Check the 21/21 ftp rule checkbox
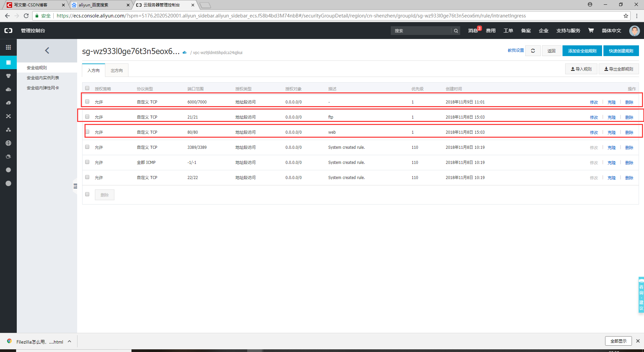The height and width of the screenshot is (352, 644). [x=87, y=117]
